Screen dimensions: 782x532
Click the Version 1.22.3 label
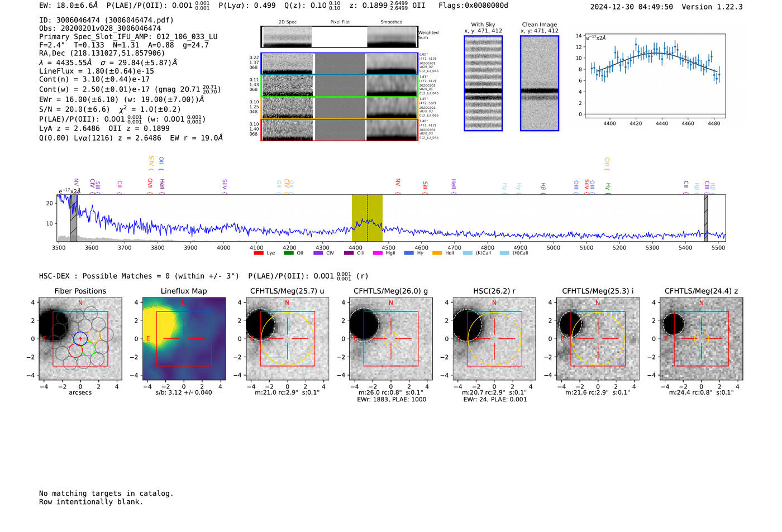click(x=712, y=7)
